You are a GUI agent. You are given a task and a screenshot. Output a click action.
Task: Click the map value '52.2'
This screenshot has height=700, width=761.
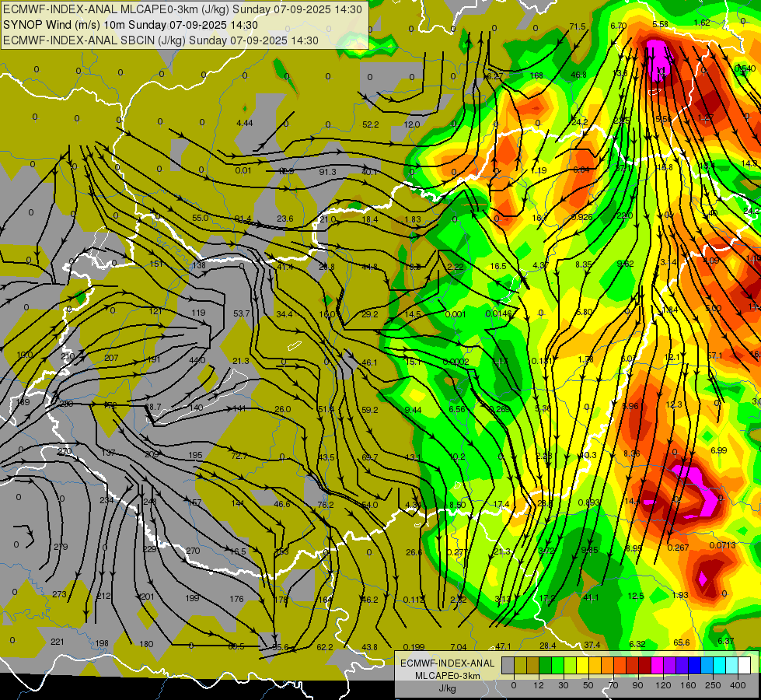[370, 125]
